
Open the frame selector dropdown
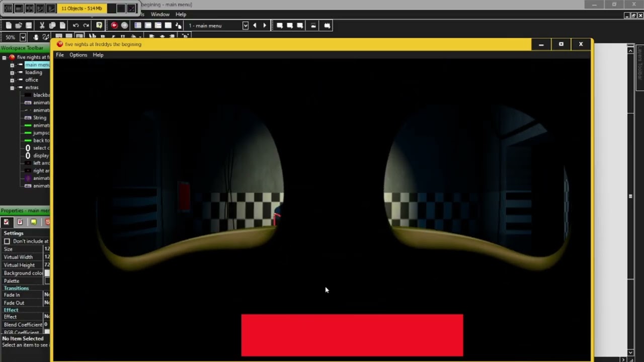[246, 26]
